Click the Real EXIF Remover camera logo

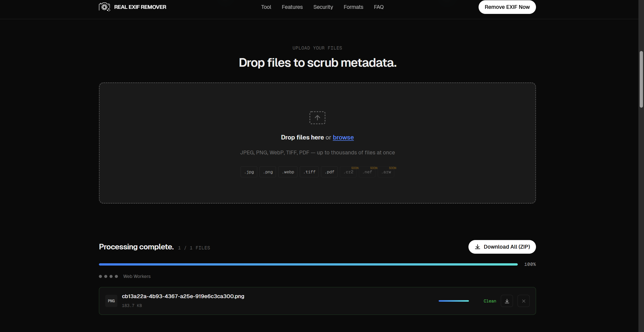coord(104,7)
